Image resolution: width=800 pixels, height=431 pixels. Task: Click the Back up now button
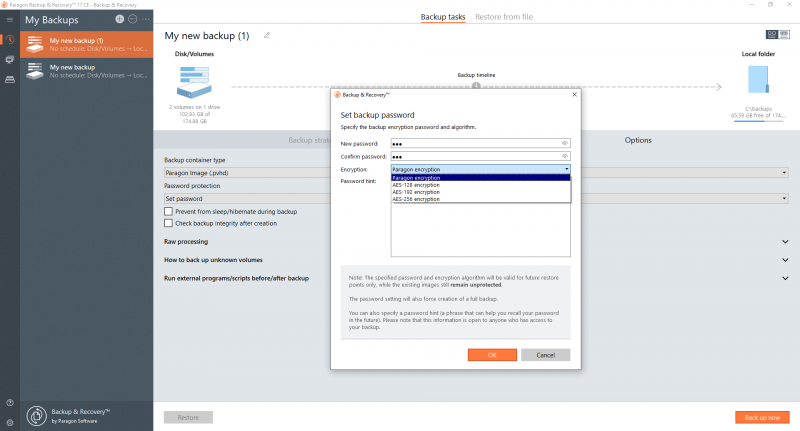pyautogui.click(x=762, y=417)
